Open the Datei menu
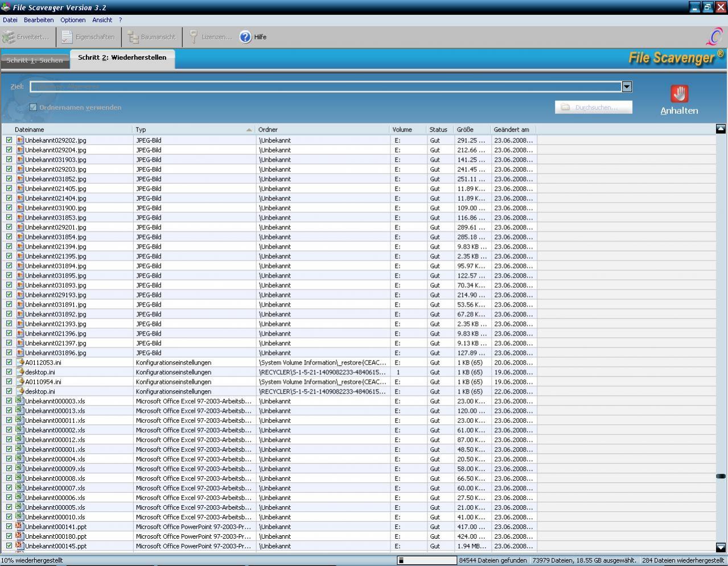 10,20
